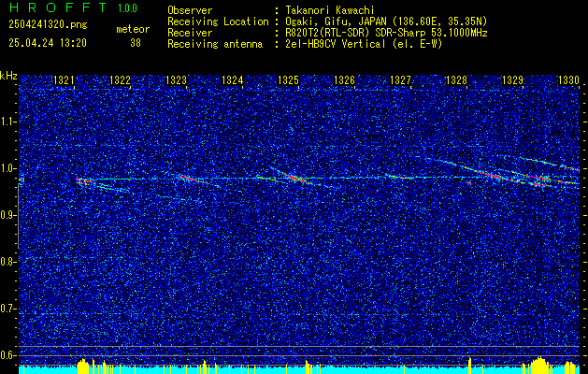Click the 0.6 kHz axis label
The width and height of the screenshot is (588, 374).
click(x=7, y=355)
